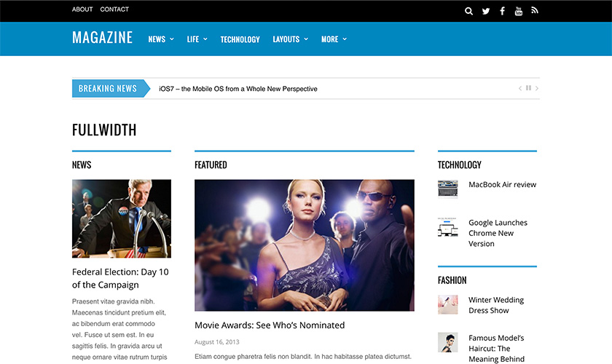The image size is (612, 364).
Task: Open Movie Awards: See Who's Nominated
Action: [270, 325]
